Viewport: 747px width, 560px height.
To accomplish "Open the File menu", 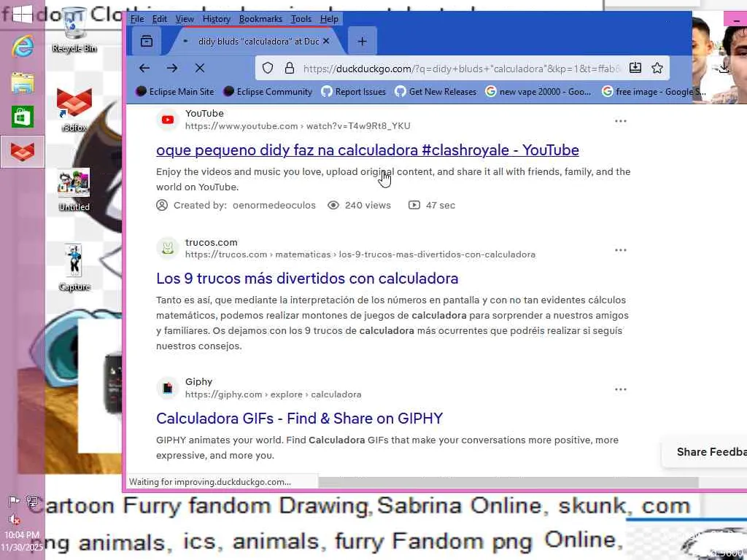I will [137, 19].
